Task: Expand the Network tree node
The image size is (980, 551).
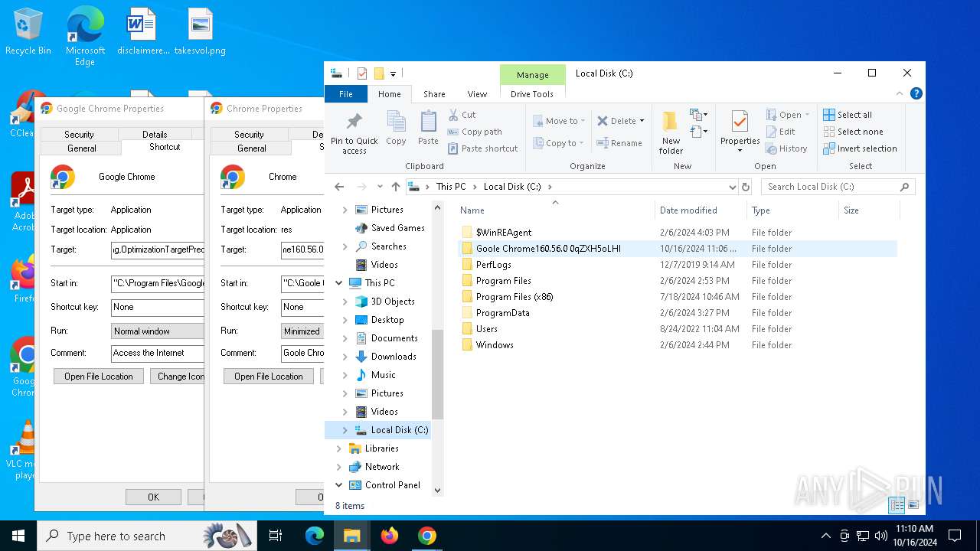Action: pos(339,467)
